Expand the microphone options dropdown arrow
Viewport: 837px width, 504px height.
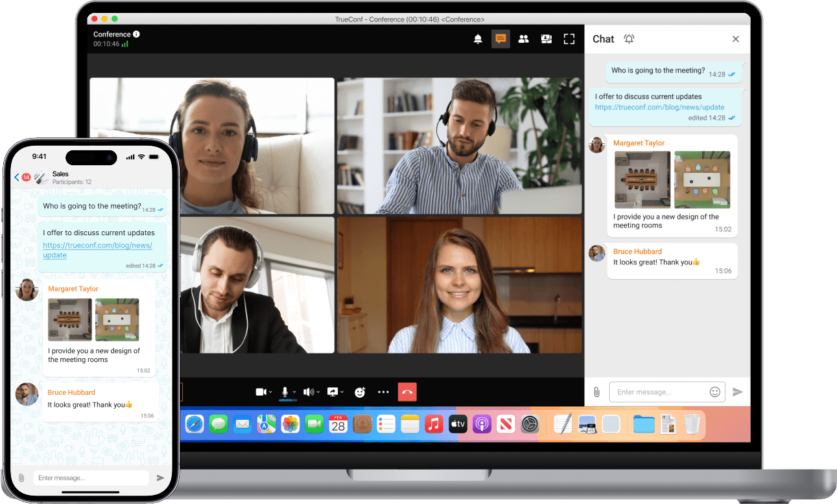pos(294,393)
